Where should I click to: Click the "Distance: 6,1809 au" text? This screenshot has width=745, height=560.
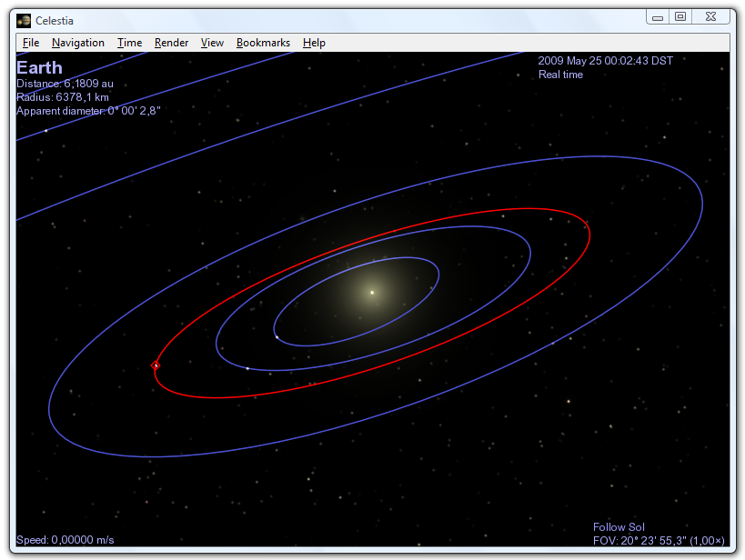click(65, 84)
